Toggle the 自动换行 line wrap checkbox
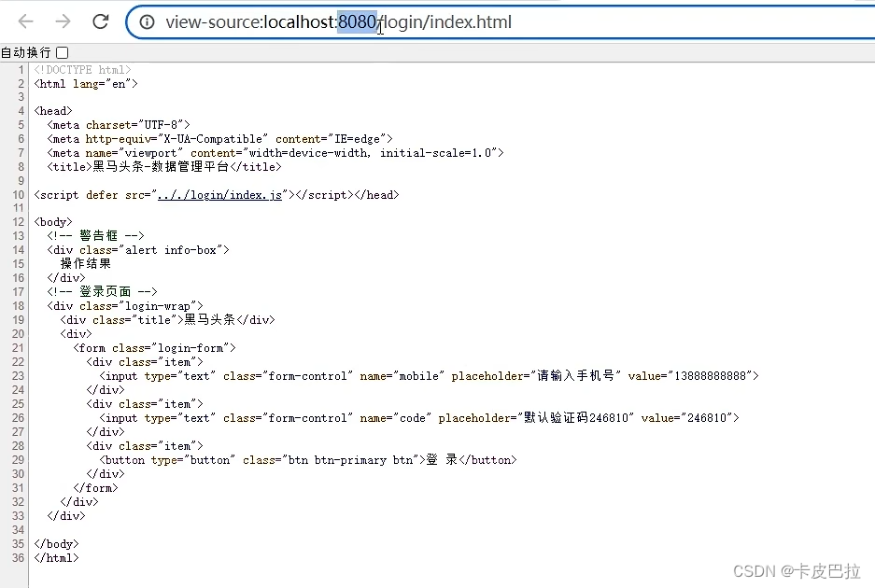The width and height of the screenshot is (875, 588). [x=63, y=52]
